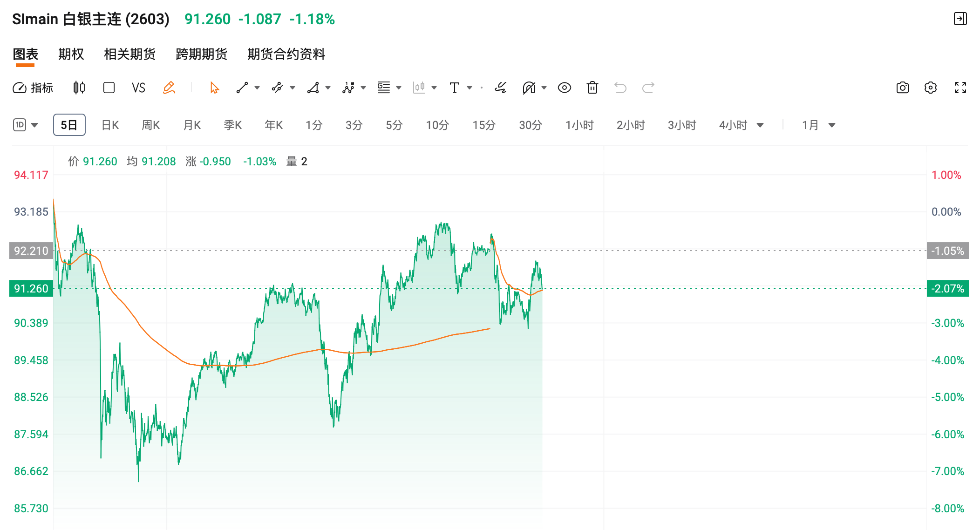
Task: Click the trash icon to remove drawings
Action: pyautogui.click(x=592, y=88)
